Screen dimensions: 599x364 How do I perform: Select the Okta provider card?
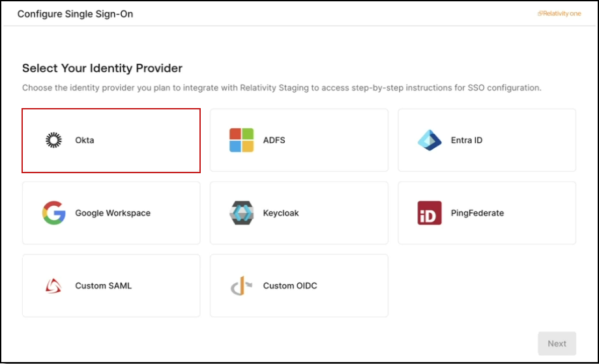coord(111,141)
